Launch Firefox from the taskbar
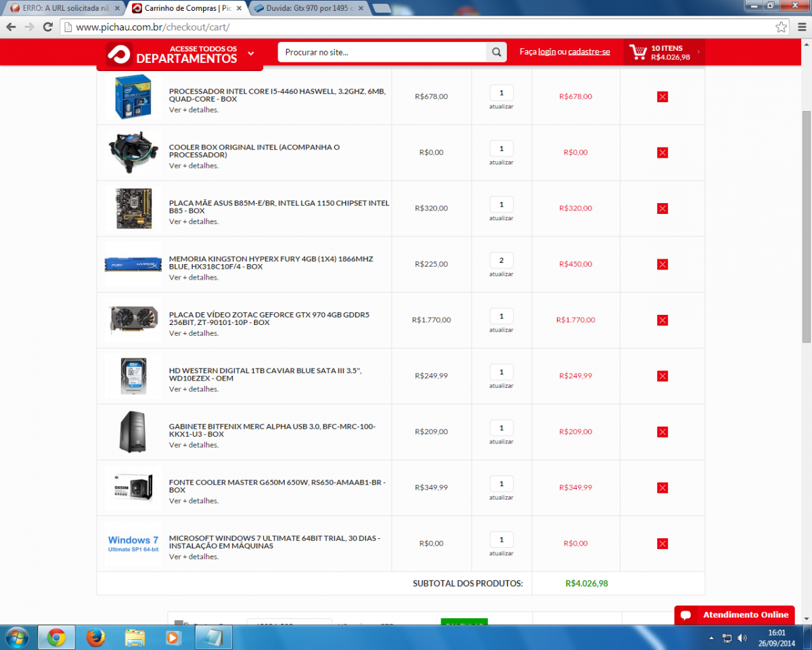Image resolution: width=812 pixels, height=650 pixels. (x=96, y=638)
